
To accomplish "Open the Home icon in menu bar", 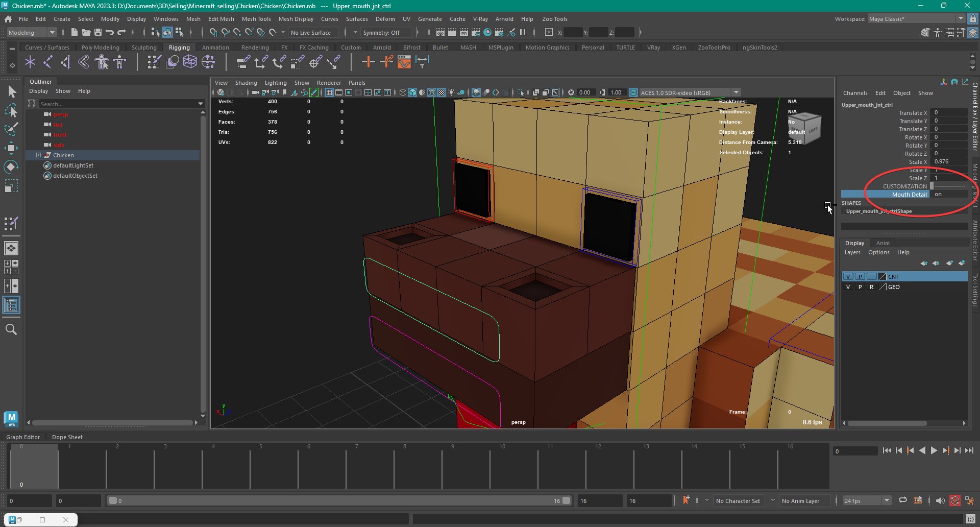I will 8,19.
